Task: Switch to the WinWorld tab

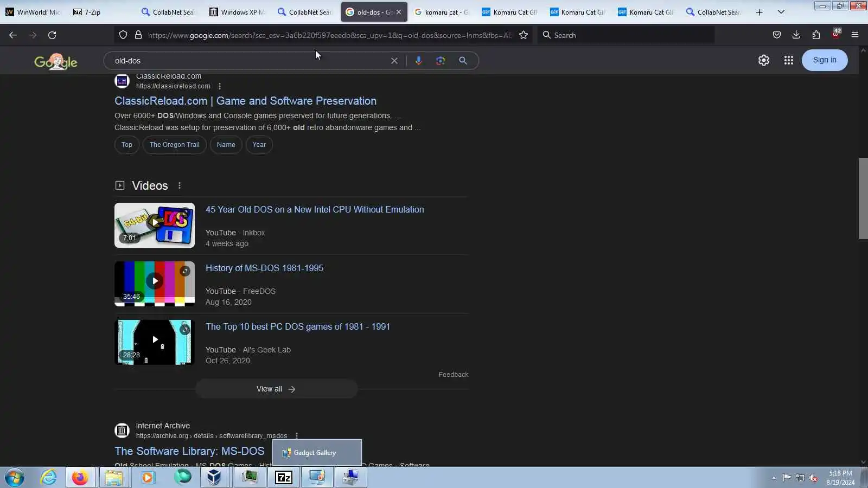Action: [x=34, y=12]
